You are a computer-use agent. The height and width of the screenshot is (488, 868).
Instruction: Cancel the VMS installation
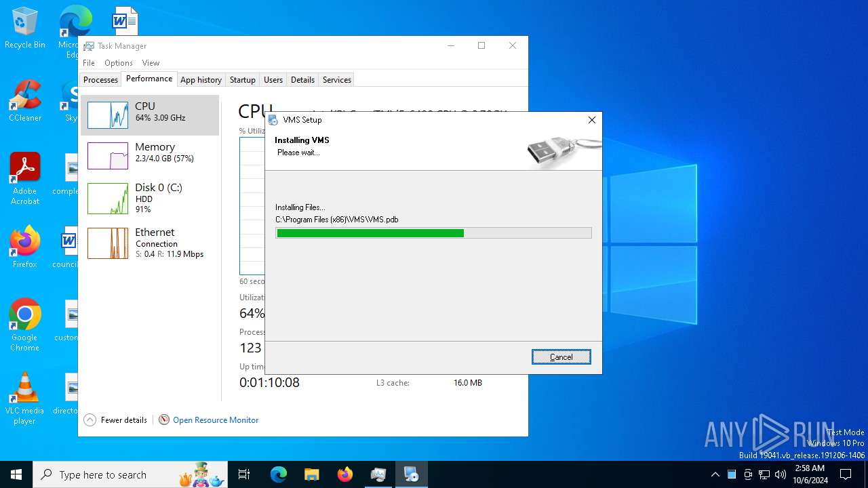click(561, 357)
